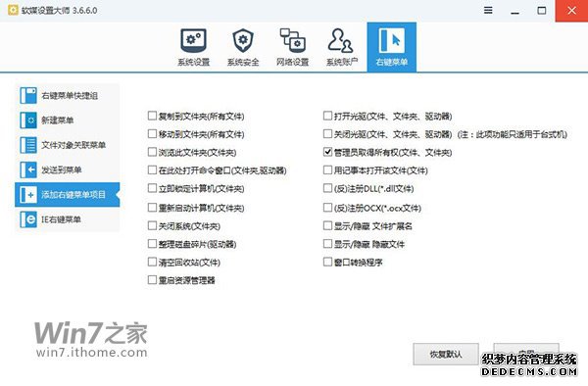Select 新建菜单 in the sidebar

coord(67,121)
